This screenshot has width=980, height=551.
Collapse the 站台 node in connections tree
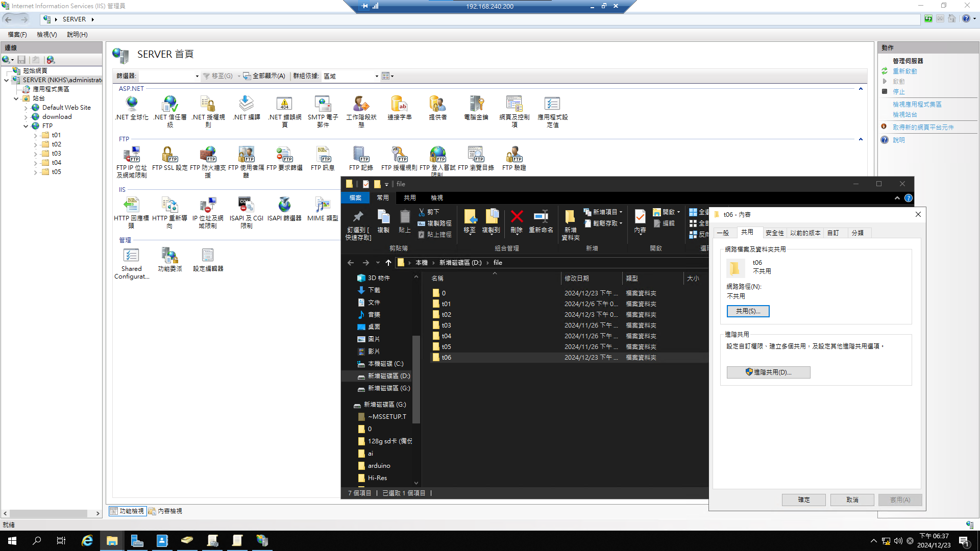16,98
